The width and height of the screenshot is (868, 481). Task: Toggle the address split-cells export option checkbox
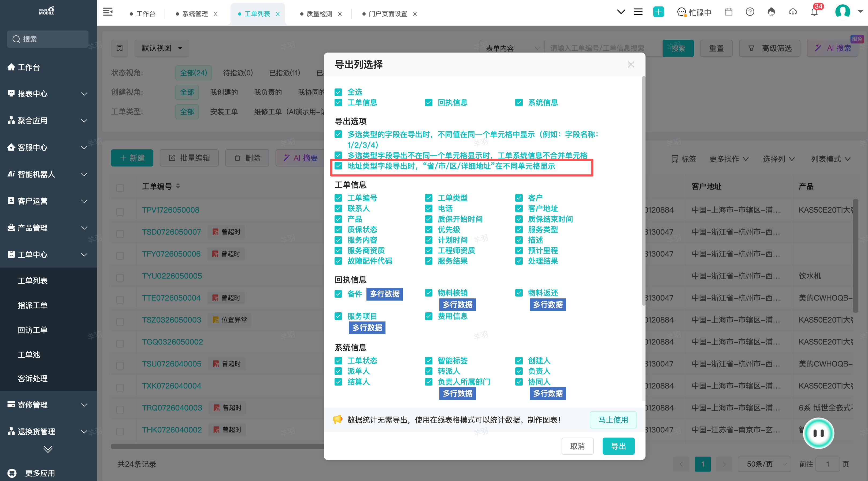pos(338,166)
